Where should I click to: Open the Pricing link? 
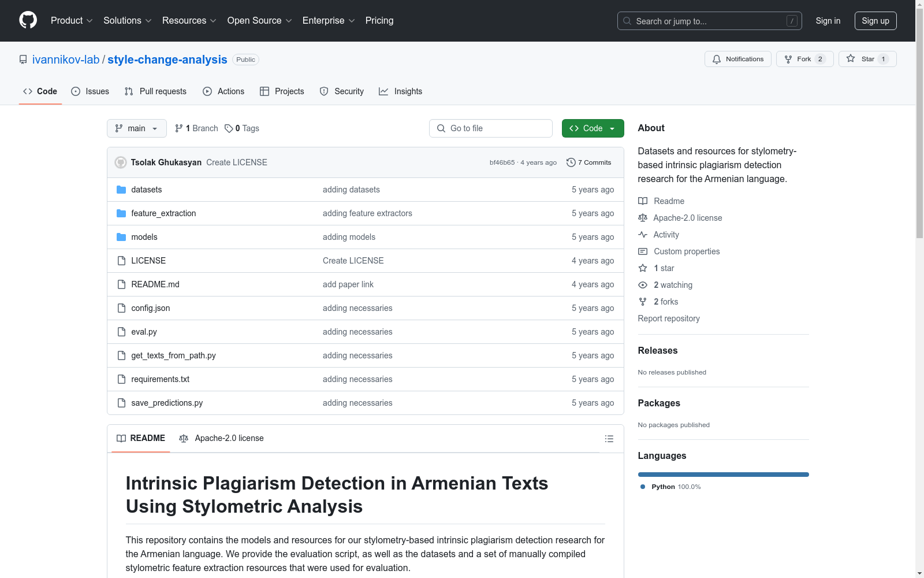pos(379,20)
